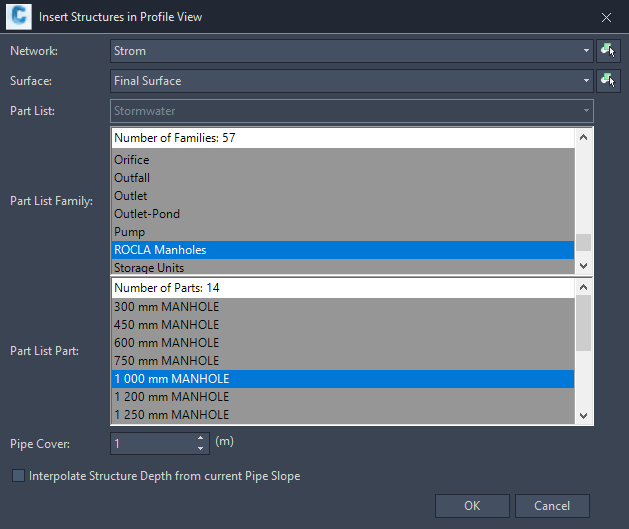
Task: Click the OK button
Action: (472, 506)
